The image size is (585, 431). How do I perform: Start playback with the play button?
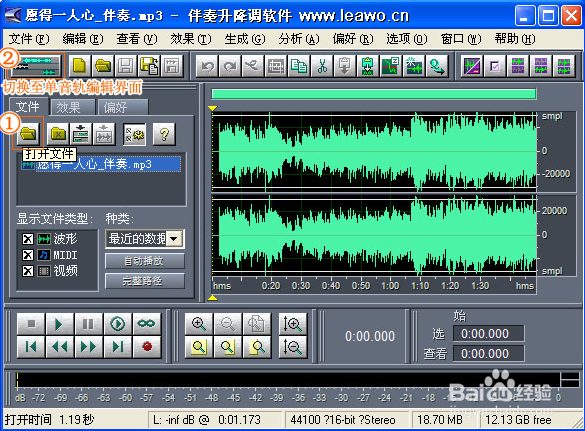pyautogui.click(x=59, y=324)
